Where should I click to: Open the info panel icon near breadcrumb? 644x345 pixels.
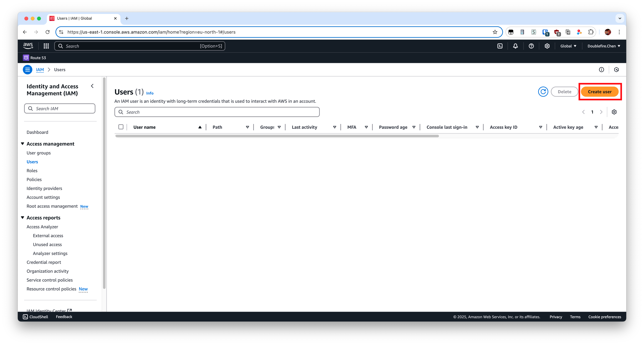click(601, 70)
